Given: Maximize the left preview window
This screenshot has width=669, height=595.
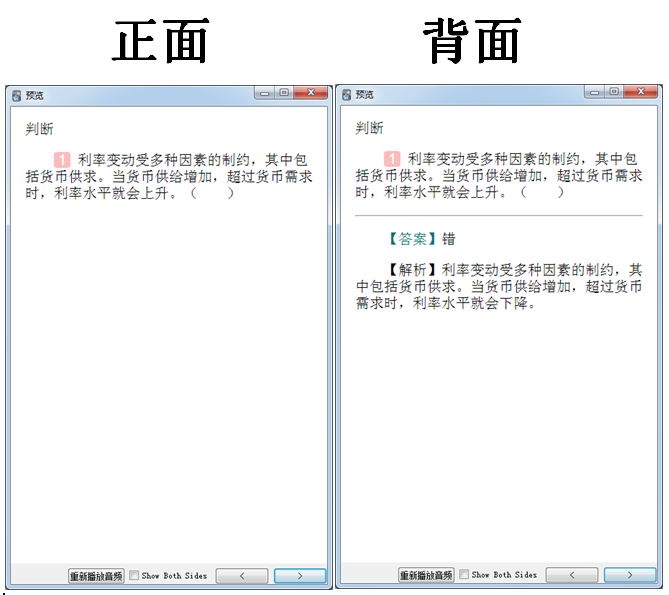Looking at the screenshot, I should click(284, 93).
